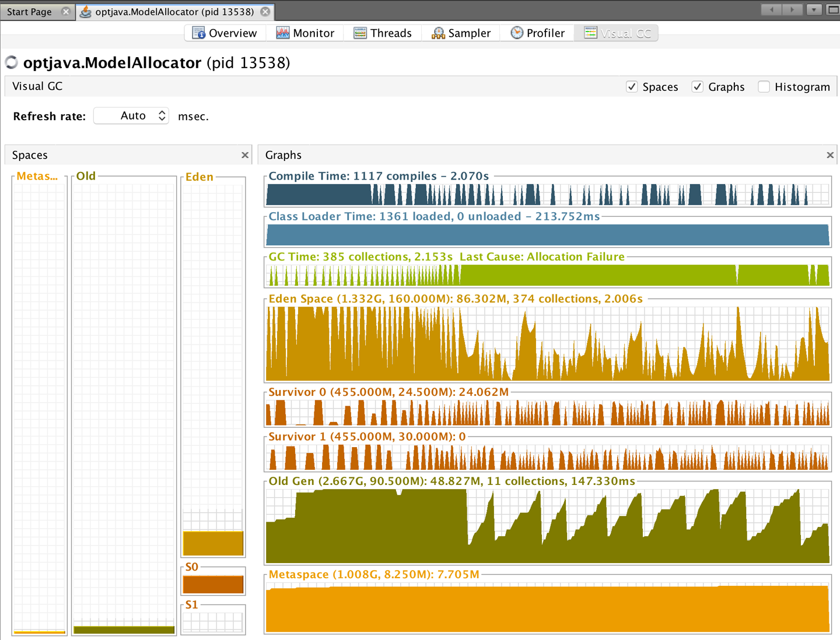Click the Profiler clock icon
The width and height of the screenshot is (840, 640).
click(x=517, y=33)
